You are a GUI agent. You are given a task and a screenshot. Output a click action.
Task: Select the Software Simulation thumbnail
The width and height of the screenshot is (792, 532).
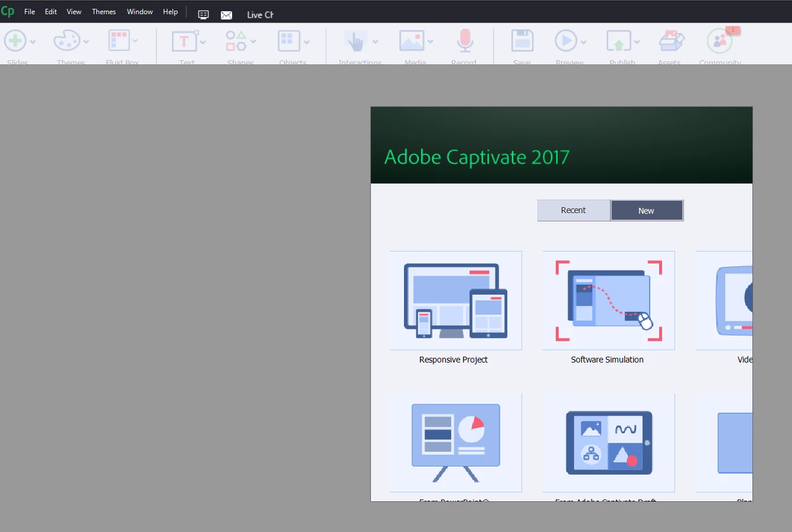coord(609,301)
